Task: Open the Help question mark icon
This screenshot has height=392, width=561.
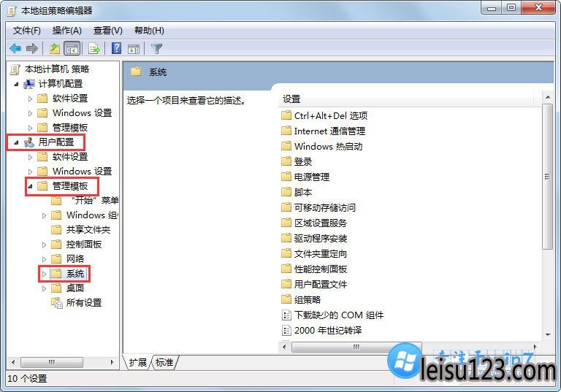Action: [117, 48]
